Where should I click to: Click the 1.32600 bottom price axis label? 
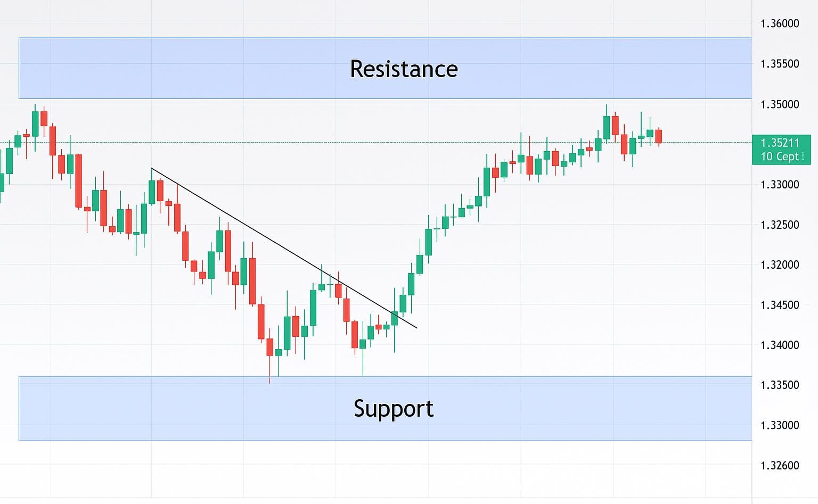780,466
